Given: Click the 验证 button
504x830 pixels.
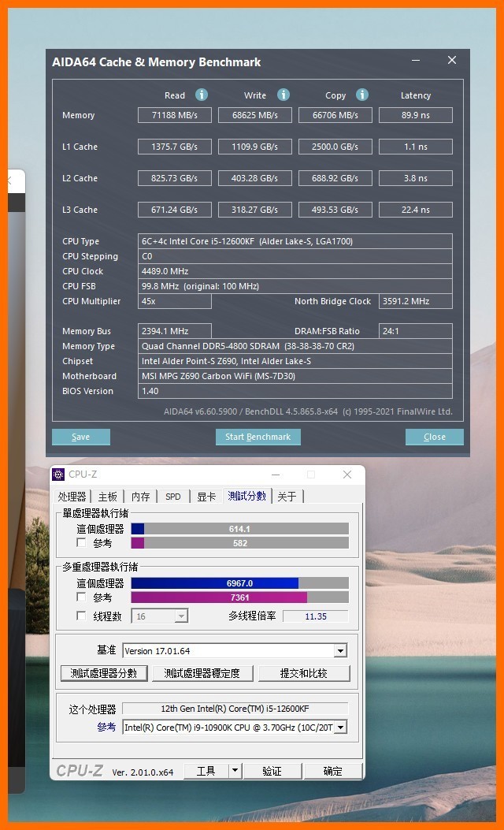Looking at the screenshot, I should click(272, 771).
